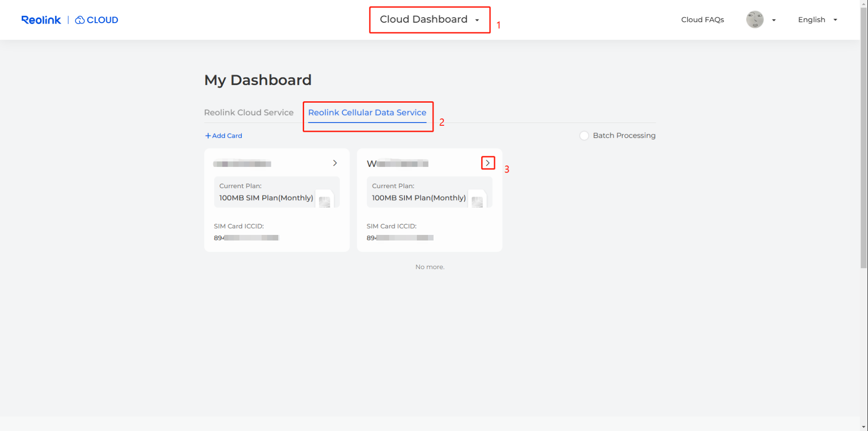This screenshot has width=868, height=431.
Task: Click the SIM card icon in first card
Action: pos(324,201)
